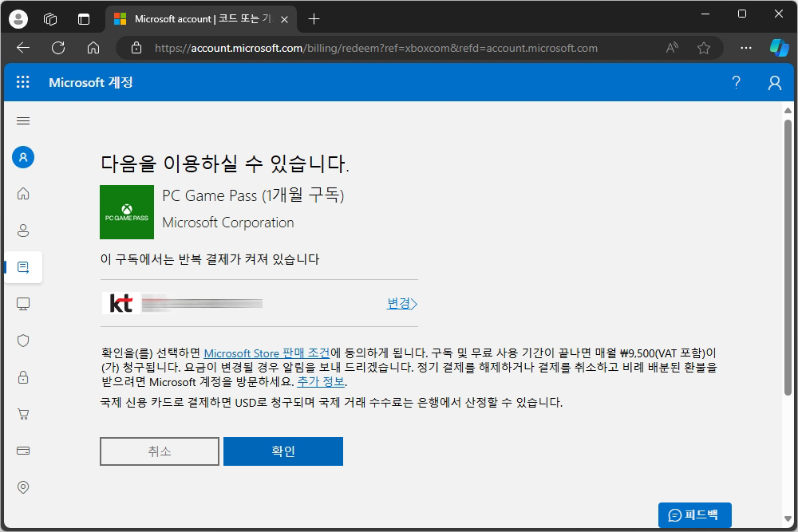
Task: Open the help question mark icon
Action: pos(736,82)
